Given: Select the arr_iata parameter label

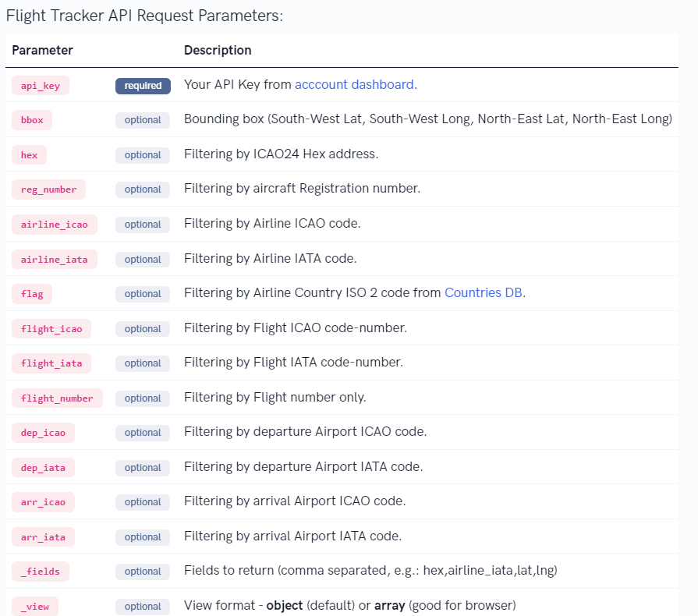Looking at the screenshot, I should 43,536.
